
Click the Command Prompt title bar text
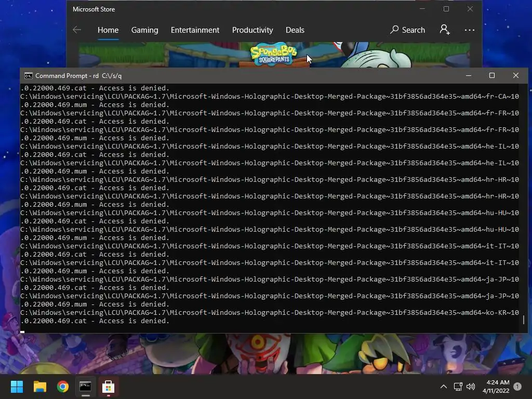pyautogui.click(x=78, y=76)
